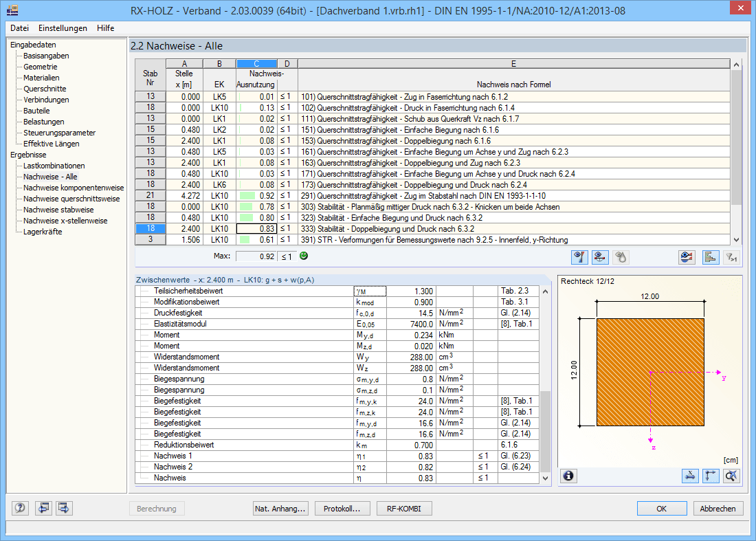
Task: Click column E header in results table
Action: (513, 64)
